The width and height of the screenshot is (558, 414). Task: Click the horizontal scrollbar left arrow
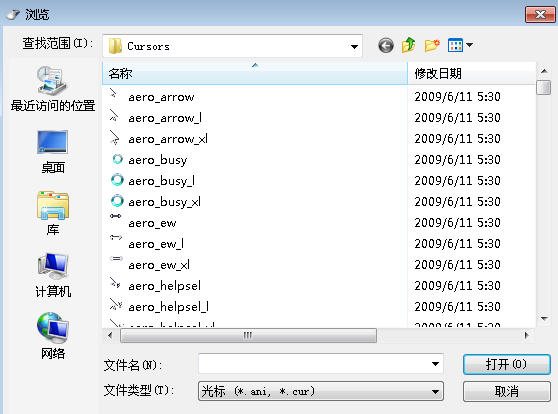tap(110, 335)
